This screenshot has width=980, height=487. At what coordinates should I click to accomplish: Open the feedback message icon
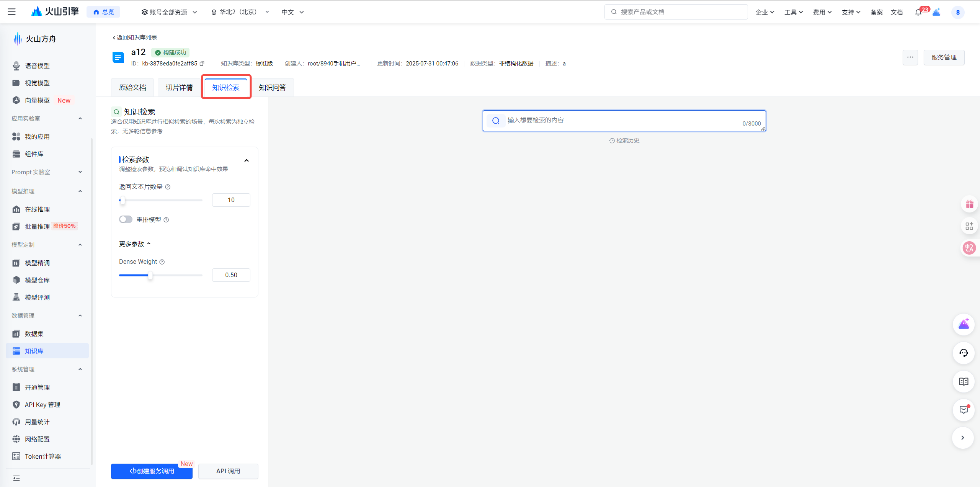(964, 410)
